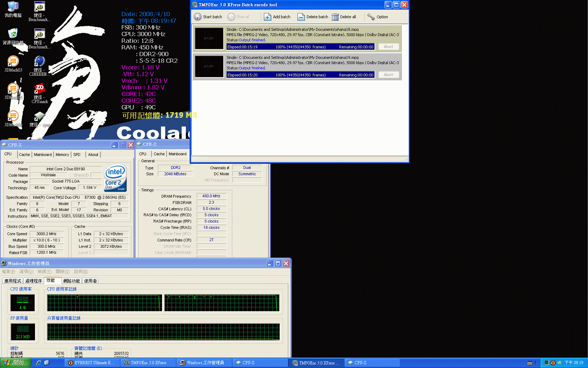Select the shana18.mpg video thumbnail
This screenshot has height=368, width=588.
click(209, 38)
